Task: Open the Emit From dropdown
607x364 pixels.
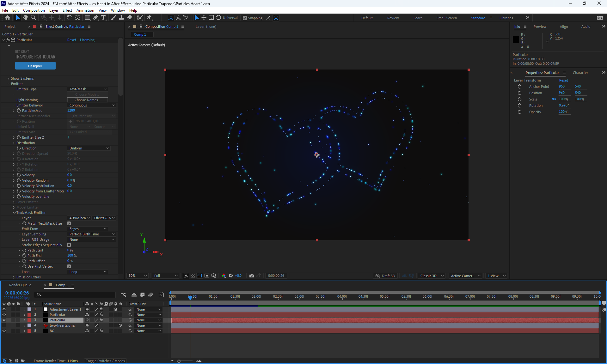Action: point(88,229)
